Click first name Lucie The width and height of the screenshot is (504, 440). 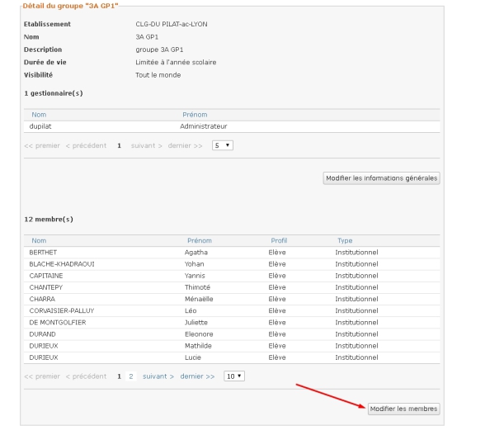(193, 357)
